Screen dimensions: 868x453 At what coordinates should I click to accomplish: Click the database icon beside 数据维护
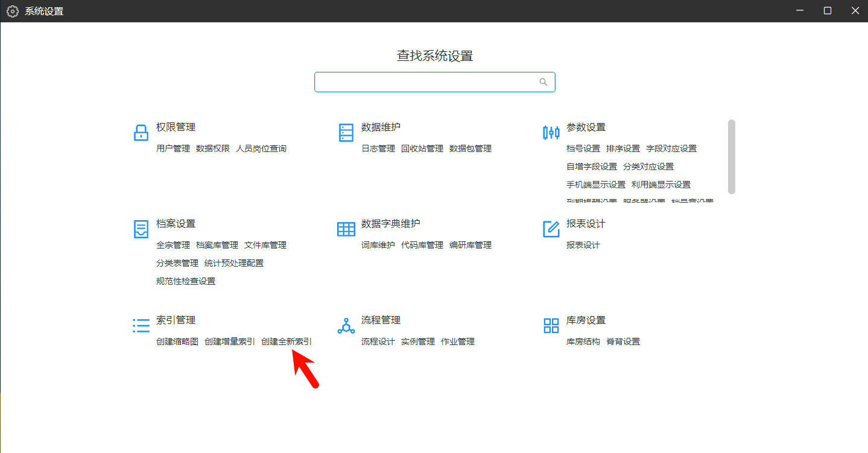coord(346,133)
